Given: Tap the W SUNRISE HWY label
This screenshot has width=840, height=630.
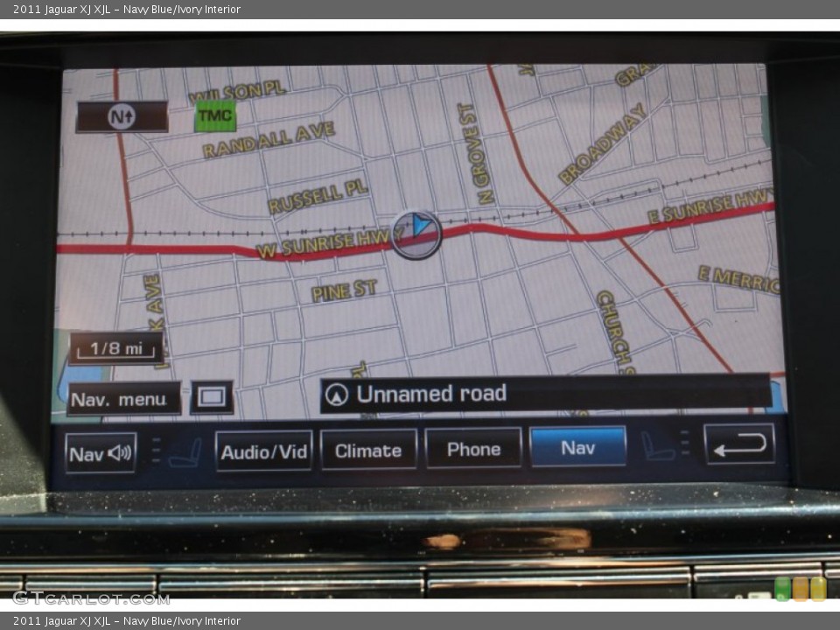Looking at the screenshot, I should pyautogui.click(x=330, y=244).
